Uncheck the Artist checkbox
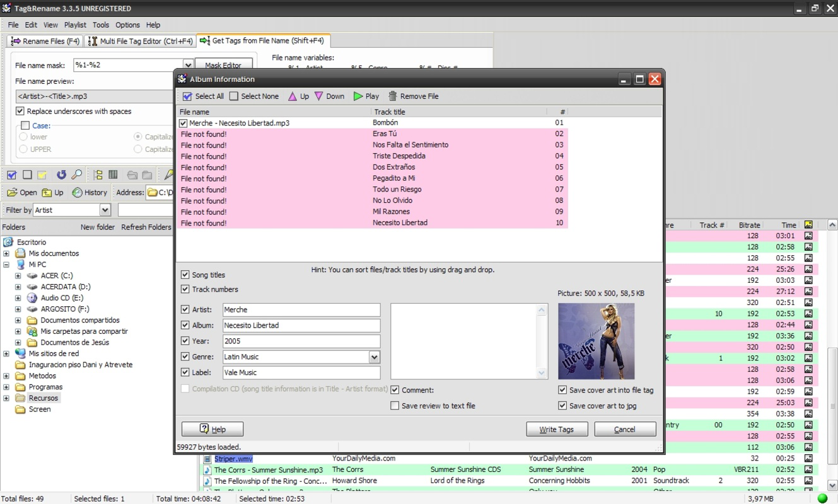 coord(185,309)
